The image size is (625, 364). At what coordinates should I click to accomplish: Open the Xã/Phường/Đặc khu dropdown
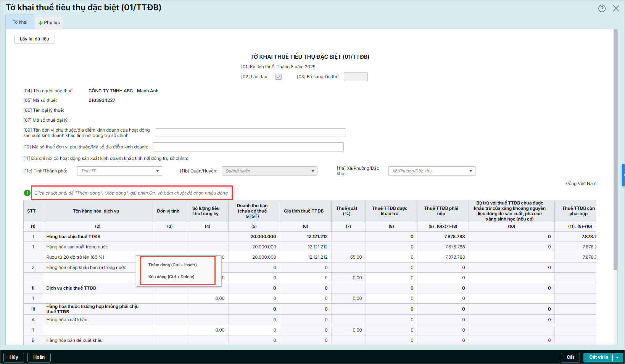tap(470, 171)
